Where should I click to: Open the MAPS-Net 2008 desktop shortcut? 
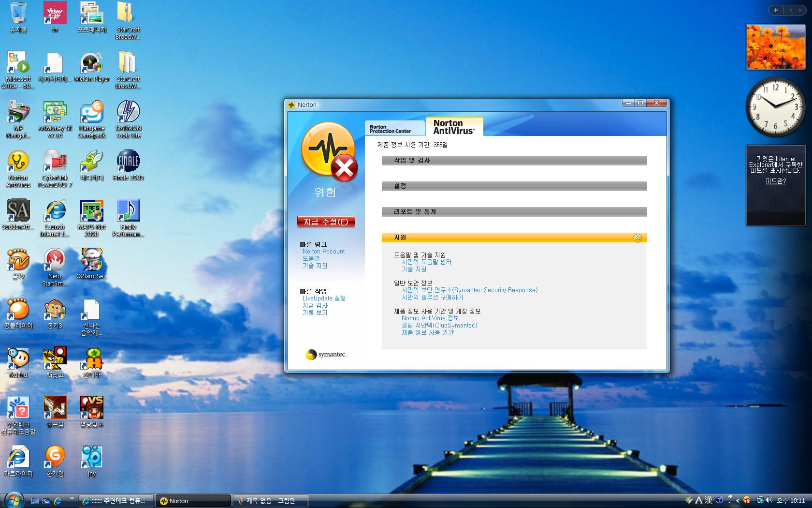tap(92, 218)
